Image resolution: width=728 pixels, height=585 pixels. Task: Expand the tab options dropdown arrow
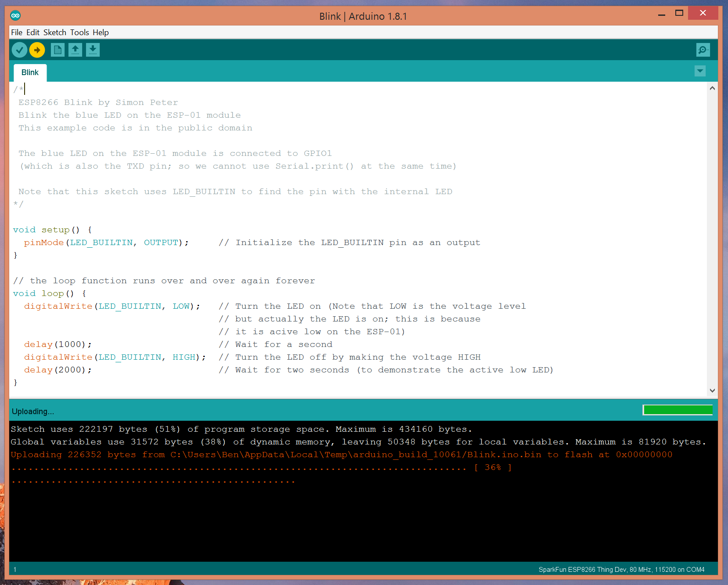[x=700, y=71]
